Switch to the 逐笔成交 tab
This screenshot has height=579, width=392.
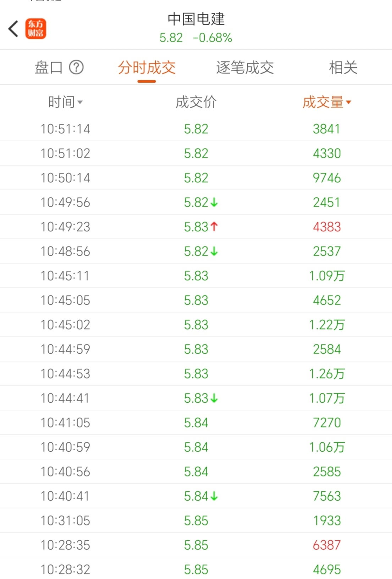click(245, 67)
